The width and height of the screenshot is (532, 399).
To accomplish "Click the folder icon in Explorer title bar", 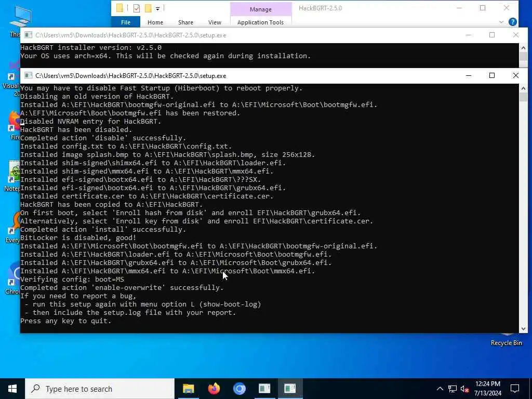I will tap(119, 8).
